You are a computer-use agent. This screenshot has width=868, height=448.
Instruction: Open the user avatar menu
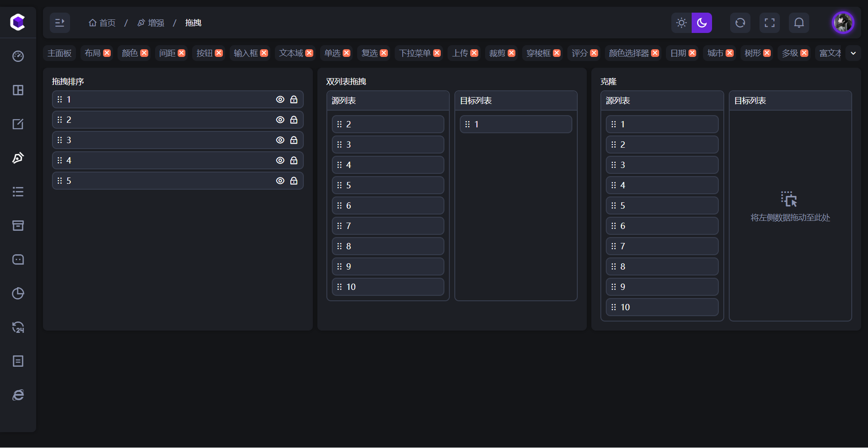843,23
